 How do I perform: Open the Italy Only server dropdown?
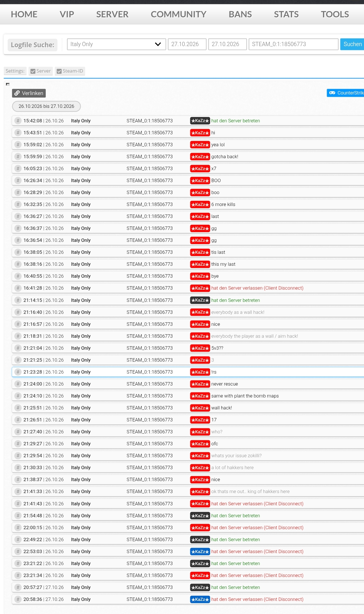(116, 44)
